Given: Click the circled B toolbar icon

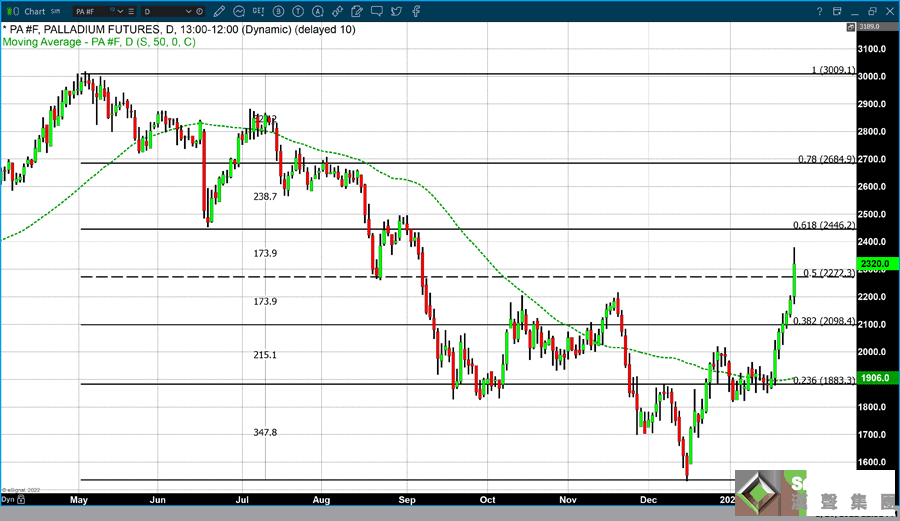Looking at the screenshot, I should [x=278, y=11].
